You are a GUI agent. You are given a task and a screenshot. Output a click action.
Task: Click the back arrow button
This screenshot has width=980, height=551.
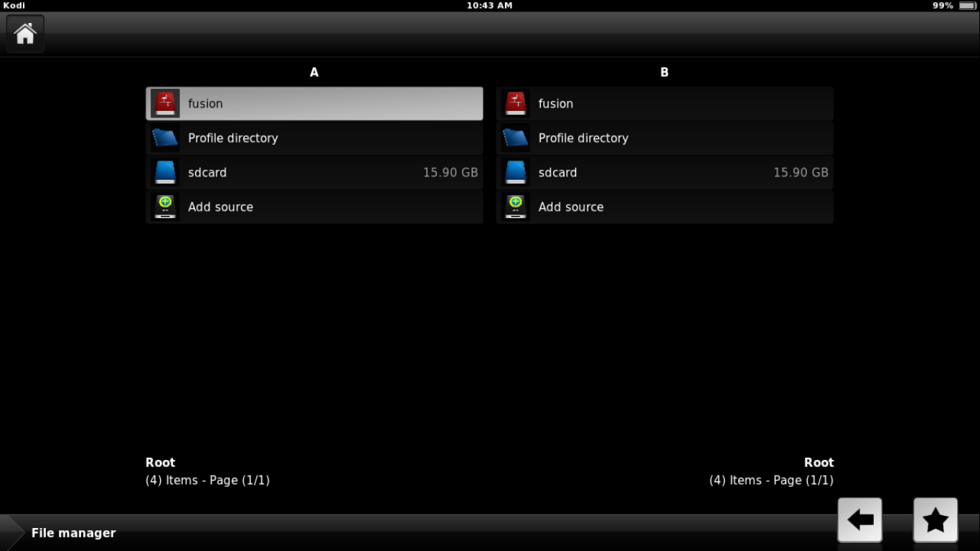[859, 520]
